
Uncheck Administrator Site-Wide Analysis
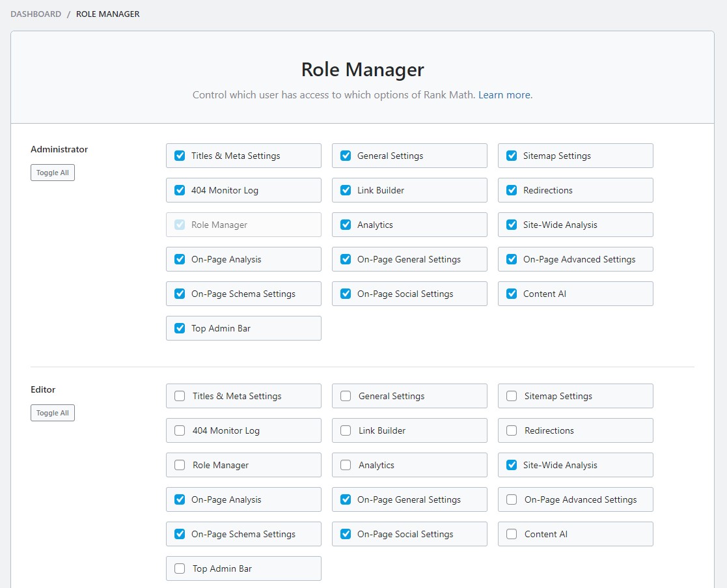pos(512,225)
